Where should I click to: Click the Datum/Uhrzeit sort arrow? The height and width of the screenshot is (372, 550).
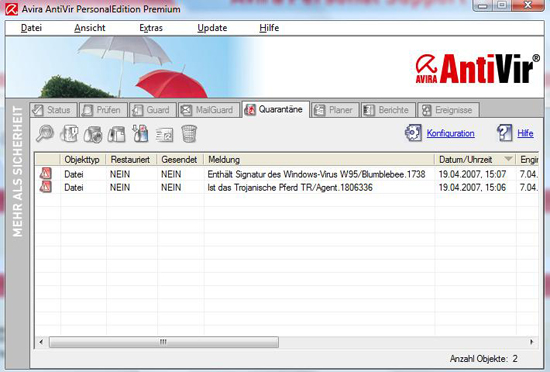[x=508, y=159]
